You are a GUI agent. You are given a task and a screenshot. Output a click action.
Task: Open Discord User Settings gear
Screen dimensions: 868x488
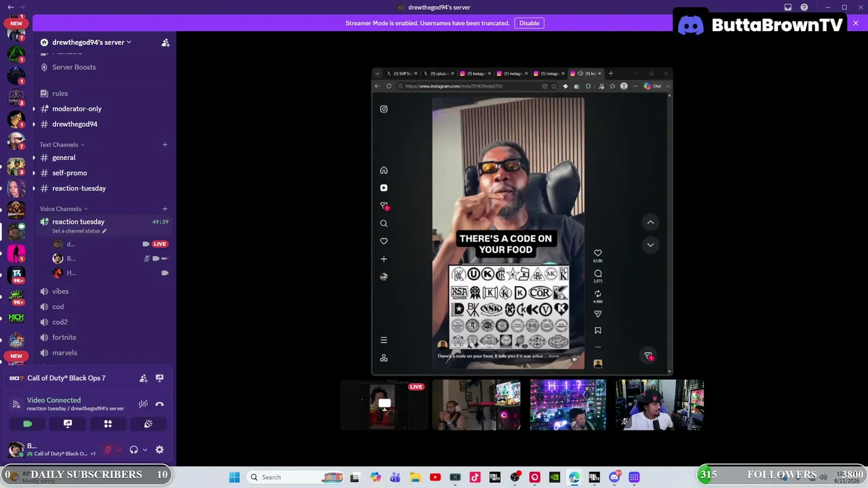159,449
